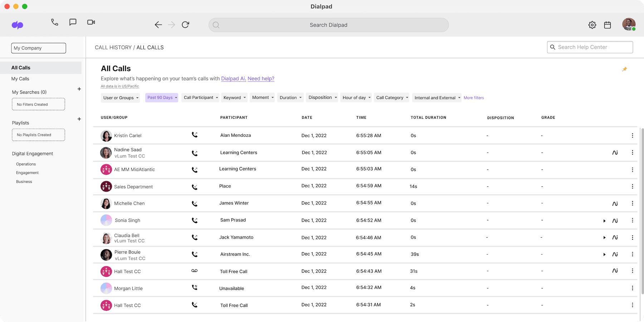Click the voicemail icon on Hall Test CC row
This screenshot has width=644, height=322.
(x=194, y=270)
